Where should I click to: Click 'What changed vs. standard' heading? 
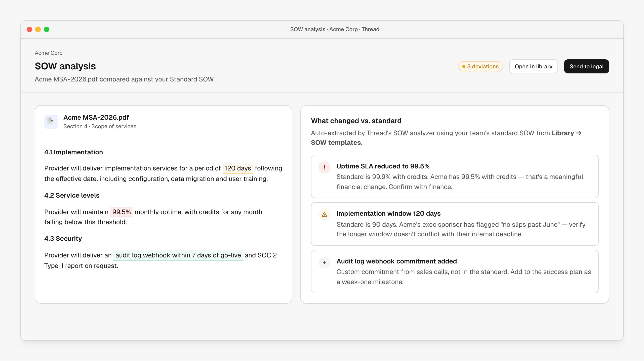(356, 121)
